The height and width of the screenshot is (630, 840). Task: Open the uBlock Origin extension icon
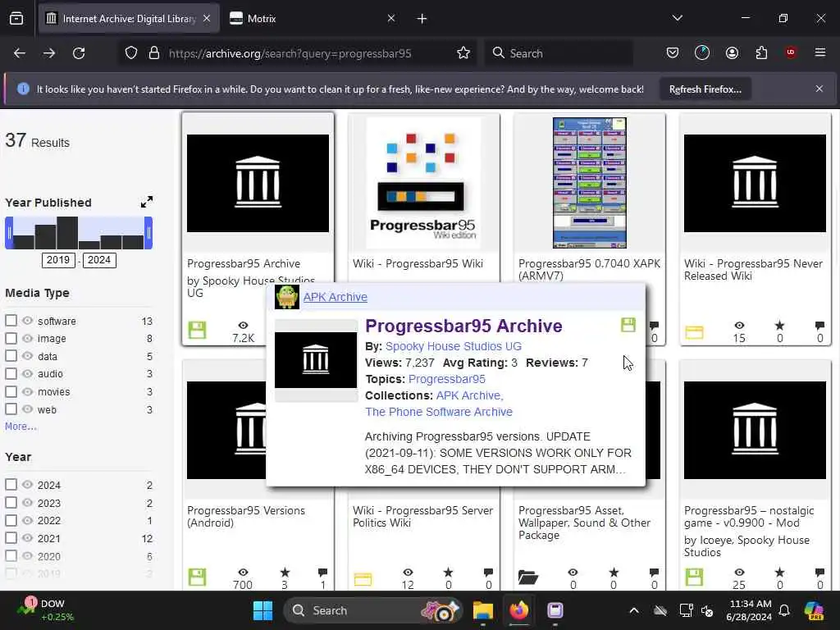[791, 52]
